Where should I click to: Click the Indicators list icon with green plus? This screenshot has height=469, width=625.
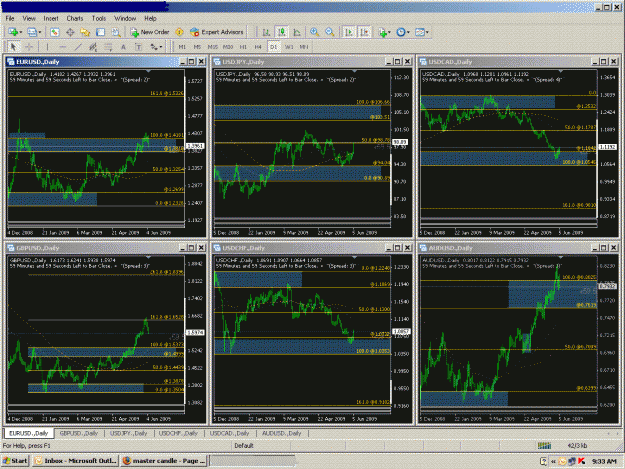click(x=383, y=32)
